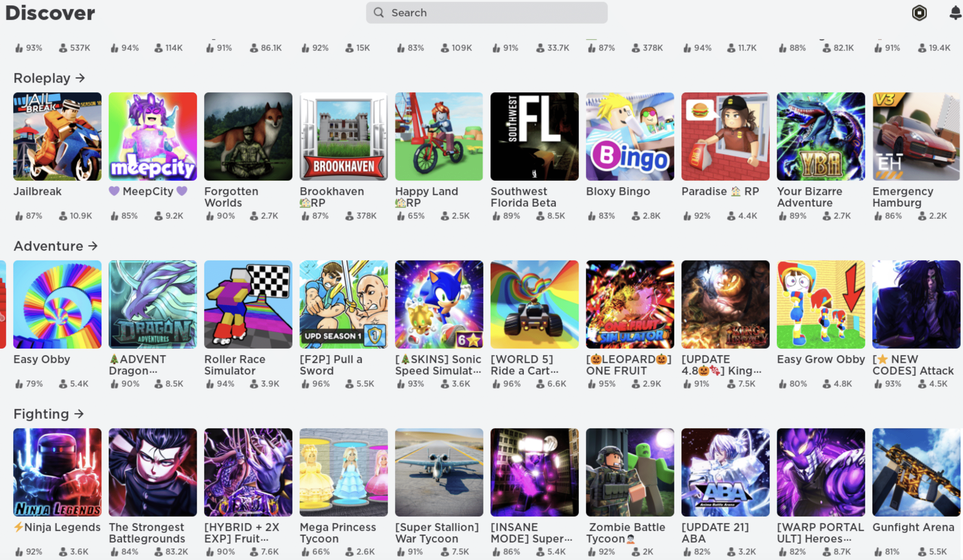Open the King Legacy thumbnail

pos(726,304)
